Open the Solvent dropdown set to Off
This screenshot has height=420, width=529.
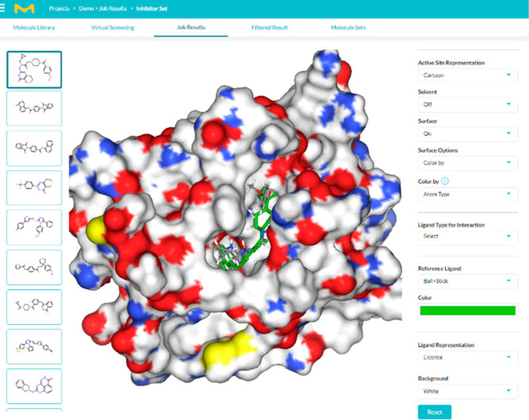[468, 105]
